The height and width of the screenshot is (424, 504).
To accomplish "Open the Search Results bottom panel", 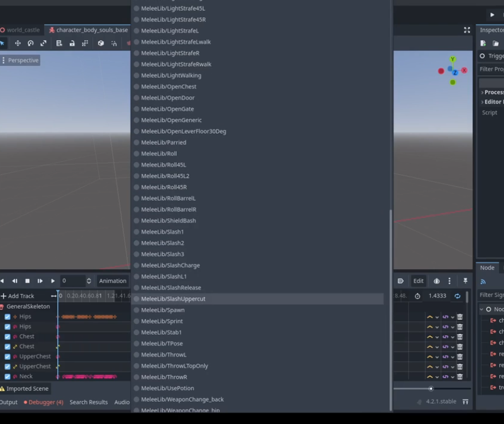I will 89,402.
